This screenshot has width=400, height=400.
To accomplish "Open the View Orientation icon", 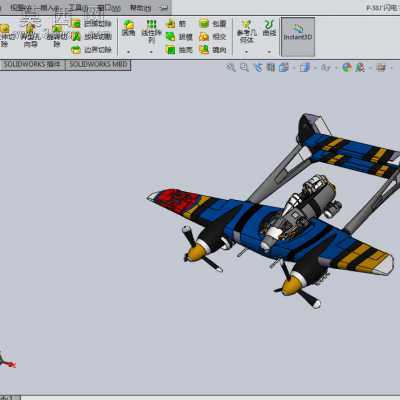I will (x=284, y=68).
